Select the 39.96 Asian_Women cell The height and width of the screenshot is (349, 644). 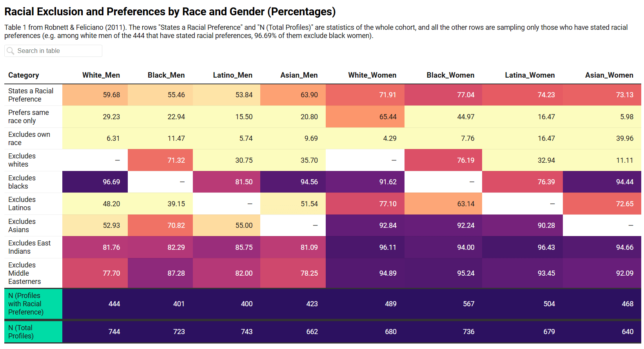602,138
